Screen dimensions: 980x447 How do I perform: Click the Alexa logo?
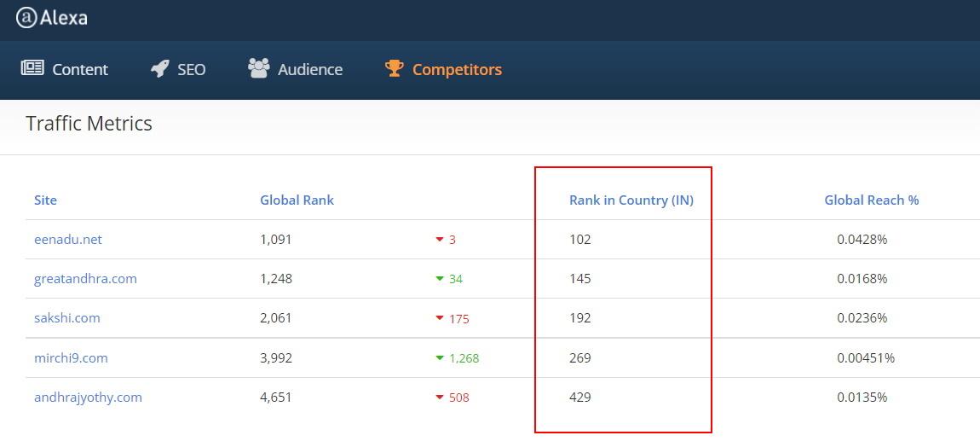pos(52,18)
